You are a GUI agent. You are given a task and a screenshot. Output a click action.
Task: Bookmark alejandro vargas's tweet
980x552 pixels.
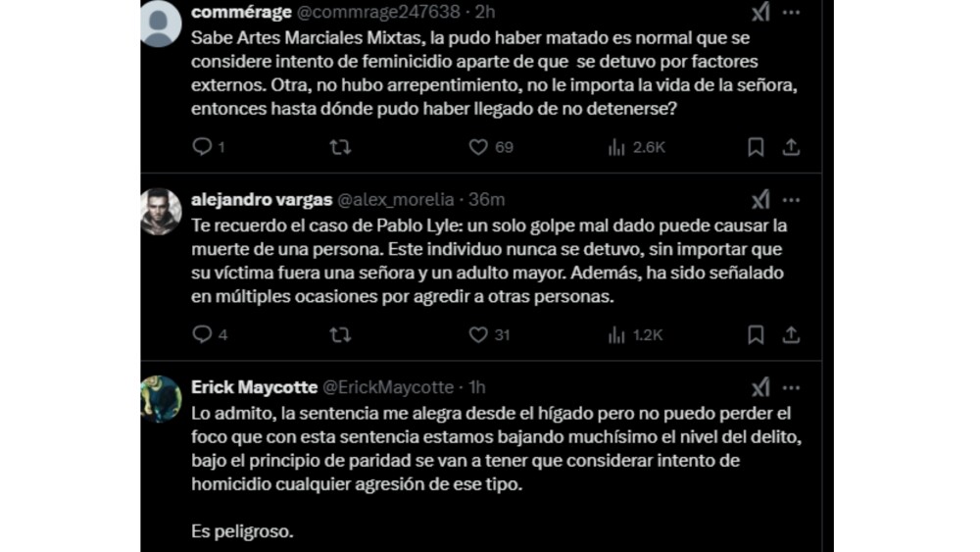(756, 335)
